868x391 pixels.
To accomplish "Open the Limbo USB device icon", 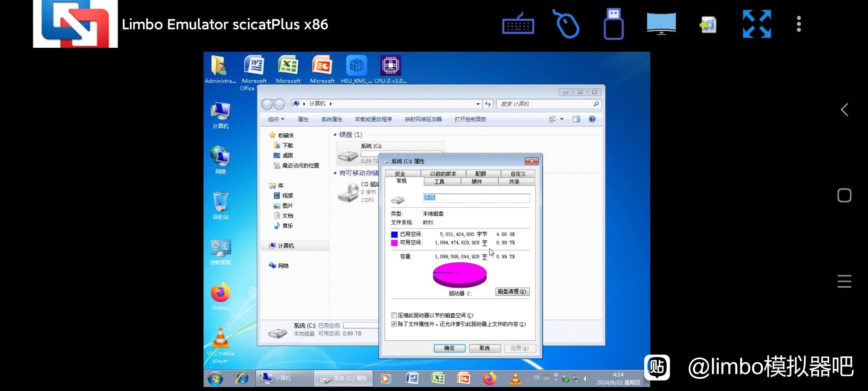I will 613,24.
